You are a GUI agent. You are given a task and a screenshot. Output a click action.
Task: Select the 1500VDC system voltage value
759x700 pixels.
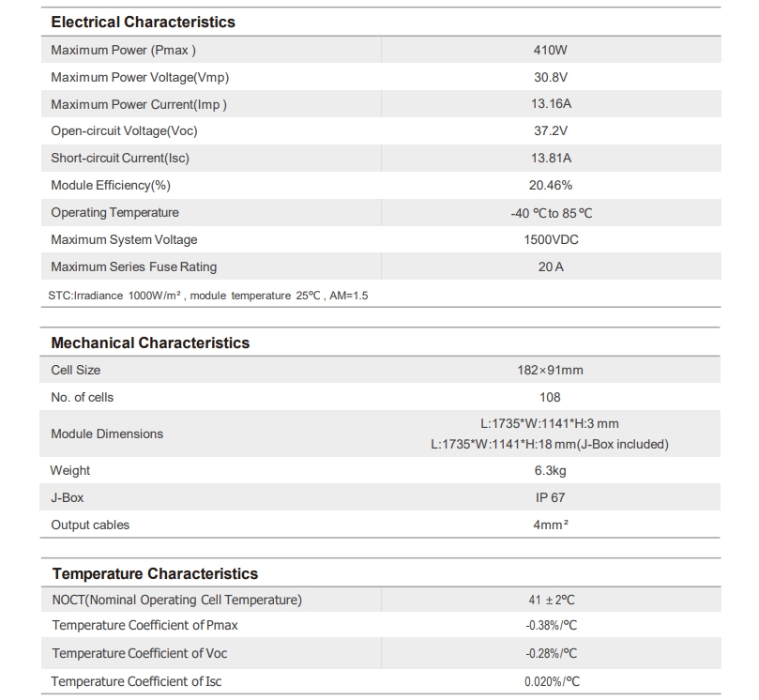click(x=551, y=239)
